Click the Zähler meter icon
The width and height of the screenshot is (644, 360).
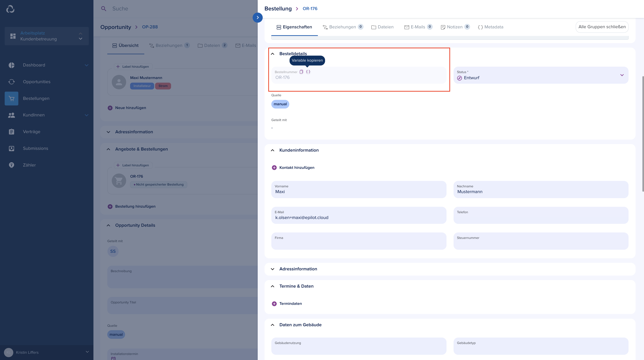click(11, 165)
